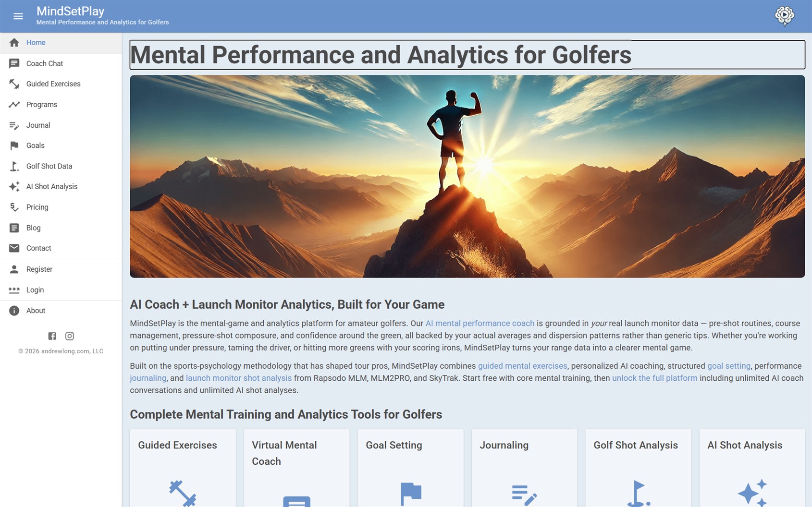
Task: Click the Login password dots icon
Action: pos(14,290)
